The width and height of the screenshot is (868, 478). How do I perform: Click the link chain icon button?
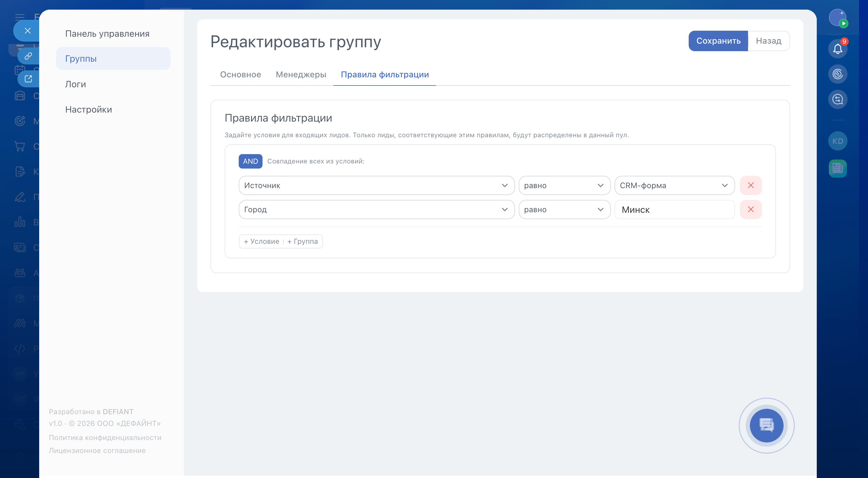click(28, 56)
